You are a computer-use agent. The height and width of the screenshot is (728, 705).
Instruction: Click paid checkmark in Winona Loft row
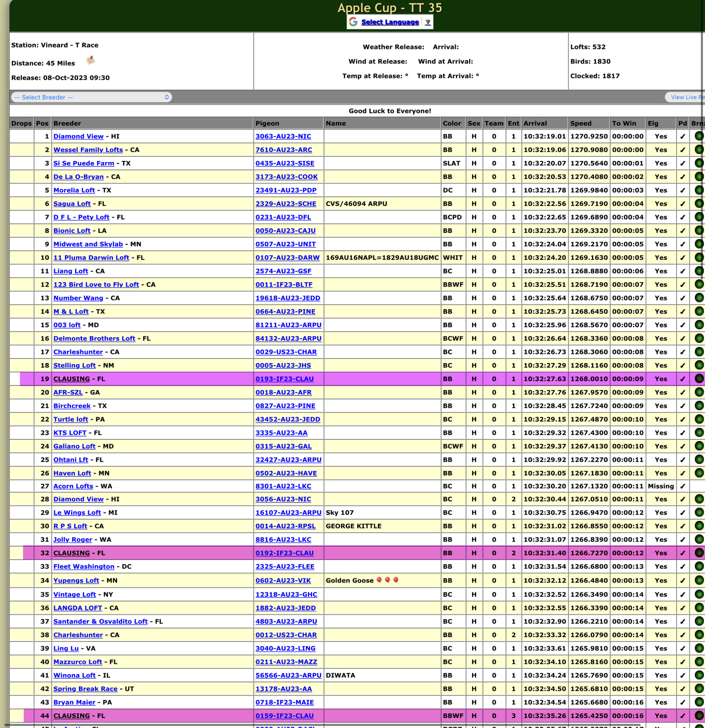(x=682, y=675)
